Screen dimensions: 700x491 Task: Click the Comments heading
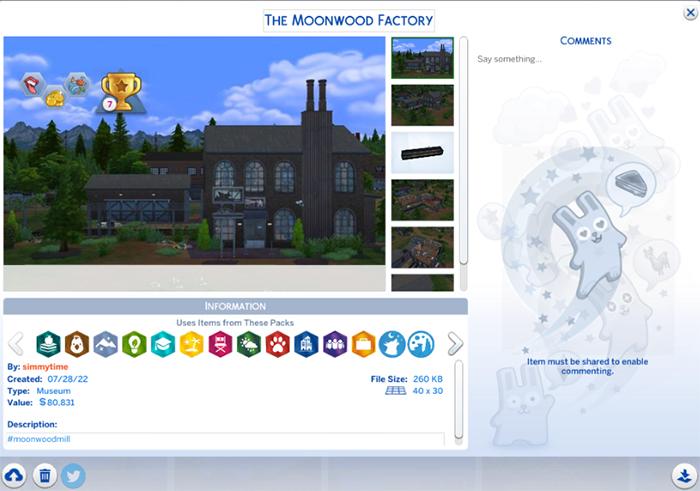tap(586, 41)
